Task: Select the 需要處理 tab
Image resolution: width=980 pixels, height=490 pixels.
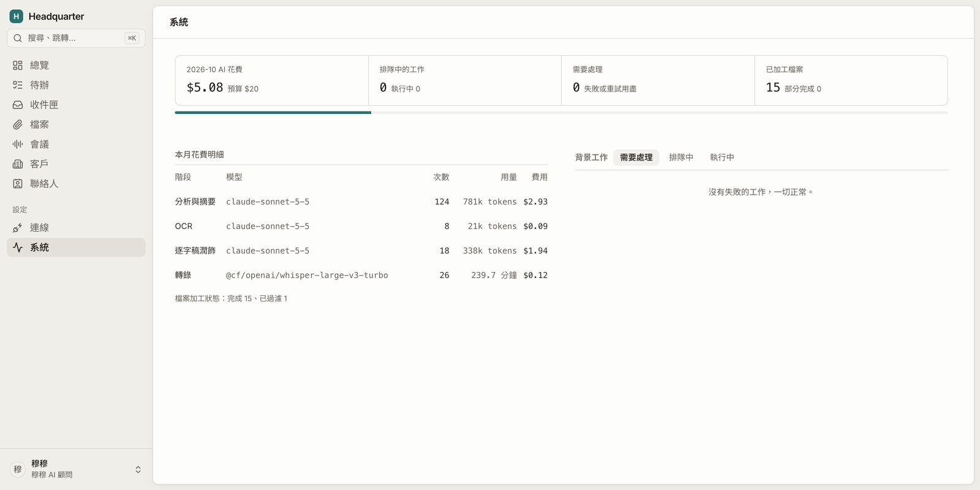Action: click(x=636, y=157)
